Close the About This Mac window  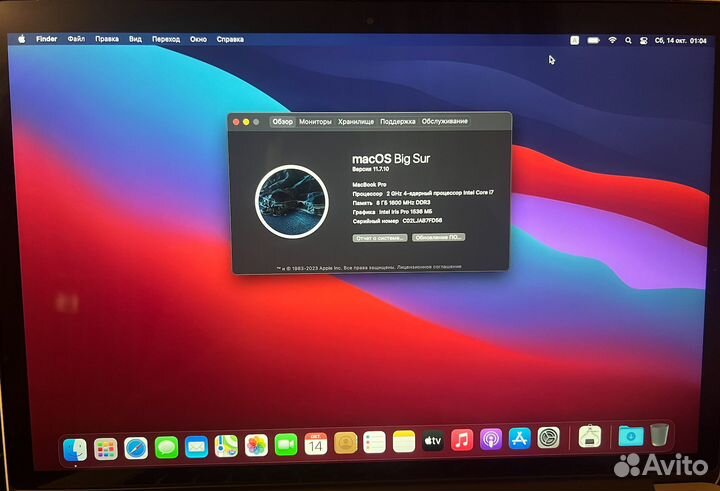[236, 122]
